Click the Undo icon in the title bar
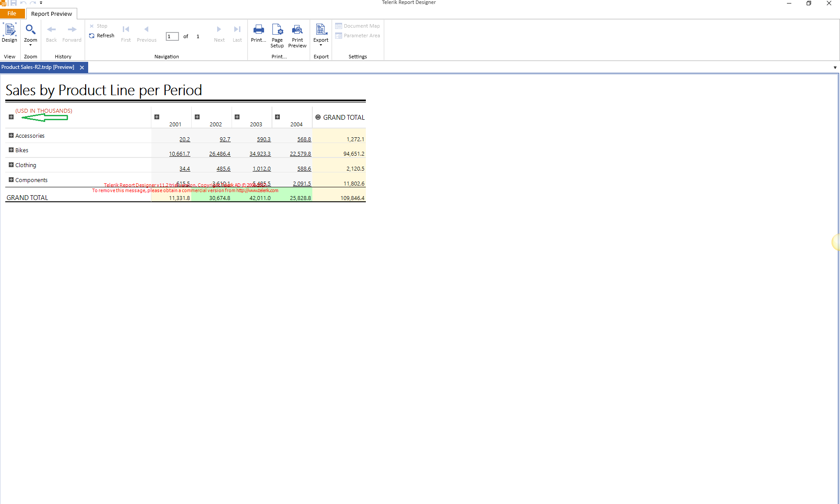The width and height of the screenshot is (840, 504). (23, 3)
